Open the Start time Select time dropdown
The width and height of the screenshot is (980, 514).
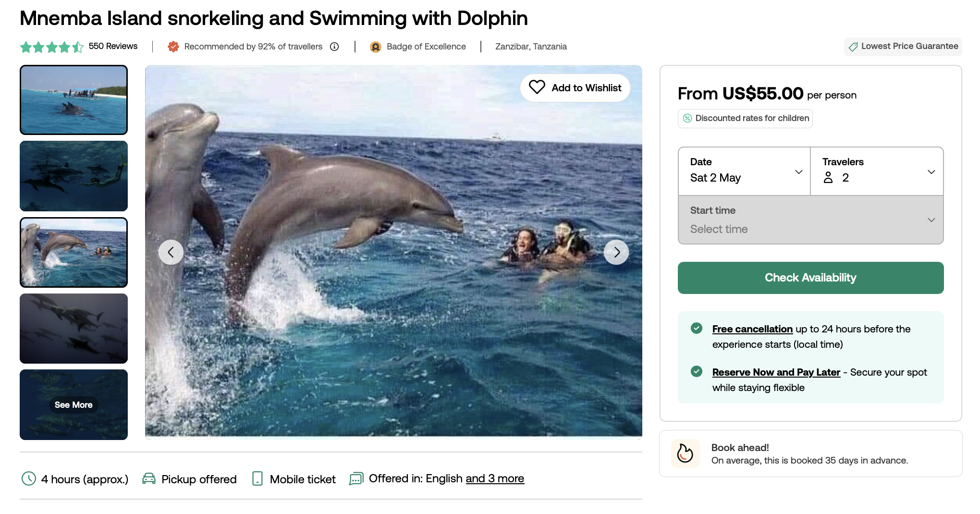(x=811, y=220)
